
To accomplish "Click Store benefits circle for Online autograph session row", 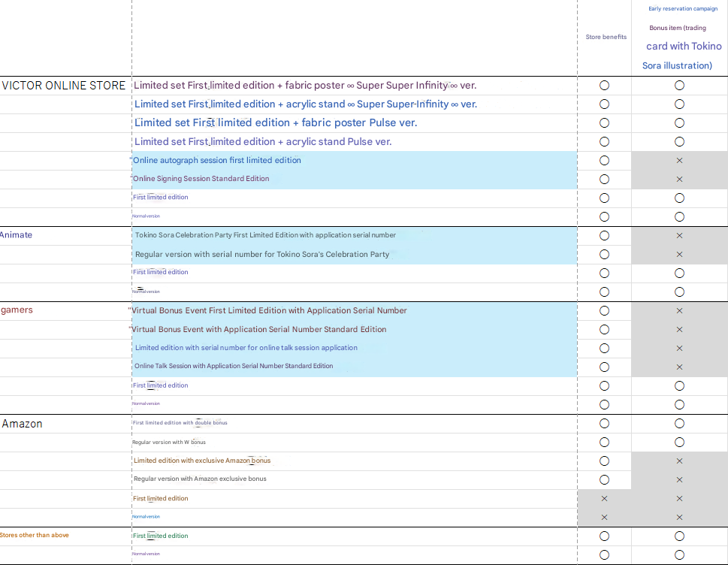I will pyautogui.click(x=604, y=161).
